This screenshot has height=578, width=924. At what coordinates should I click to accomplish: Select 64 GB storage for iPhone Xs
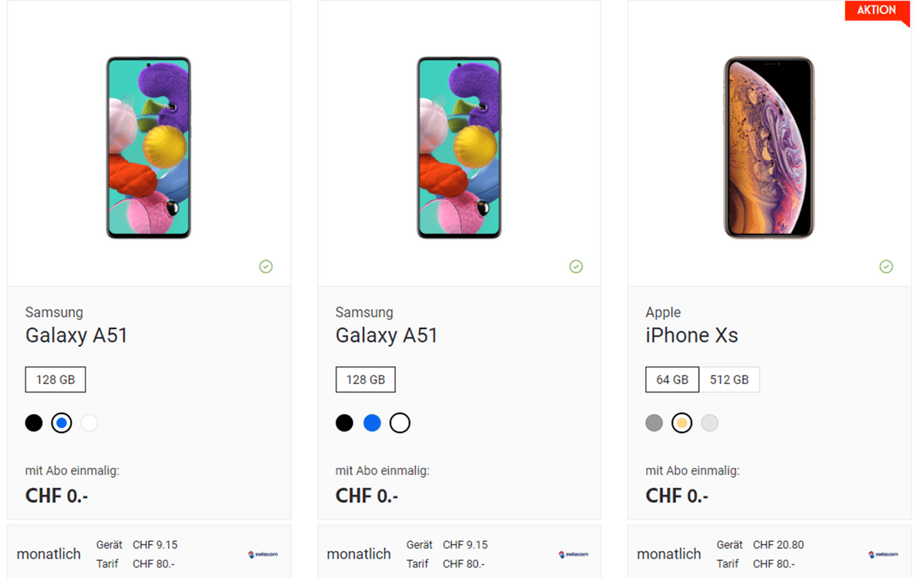pos(672,379)
